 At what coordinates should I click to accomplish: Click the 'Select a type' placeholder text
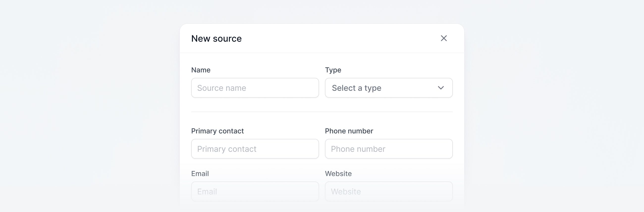click(x=356, y=88)
